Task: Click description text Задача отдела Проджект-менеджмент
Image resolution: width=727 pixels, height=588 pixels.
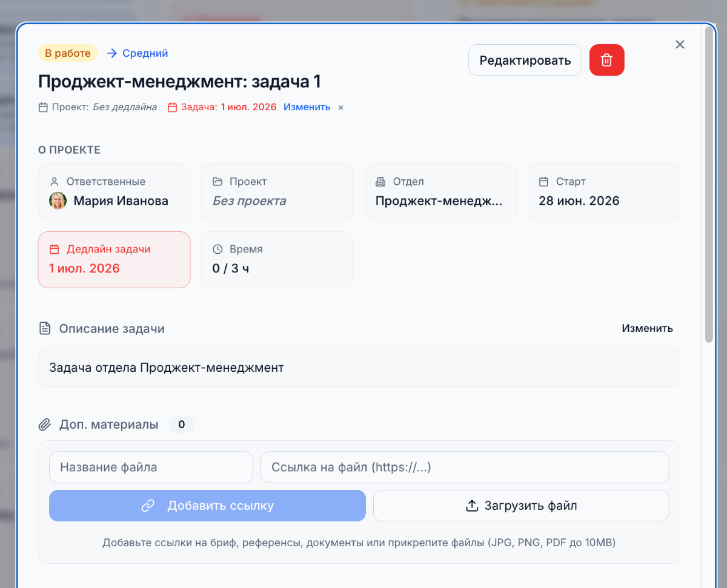Action: [167, 367]
